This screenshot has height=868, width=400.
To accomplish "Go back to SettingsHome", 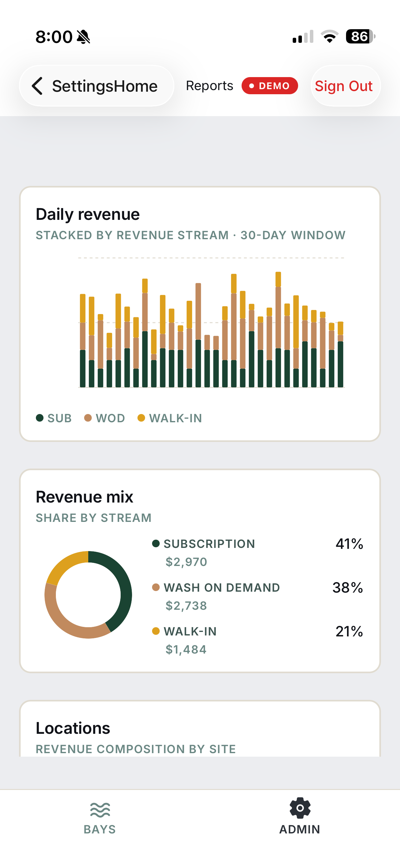I will point(97,86).
